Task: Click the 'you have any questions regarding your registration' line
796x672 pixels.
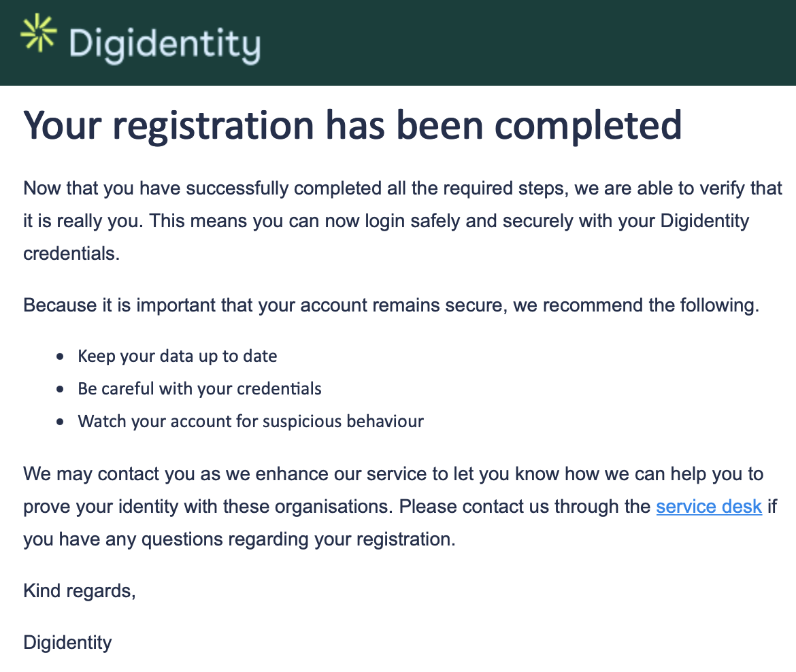Action: click(239, 539)
